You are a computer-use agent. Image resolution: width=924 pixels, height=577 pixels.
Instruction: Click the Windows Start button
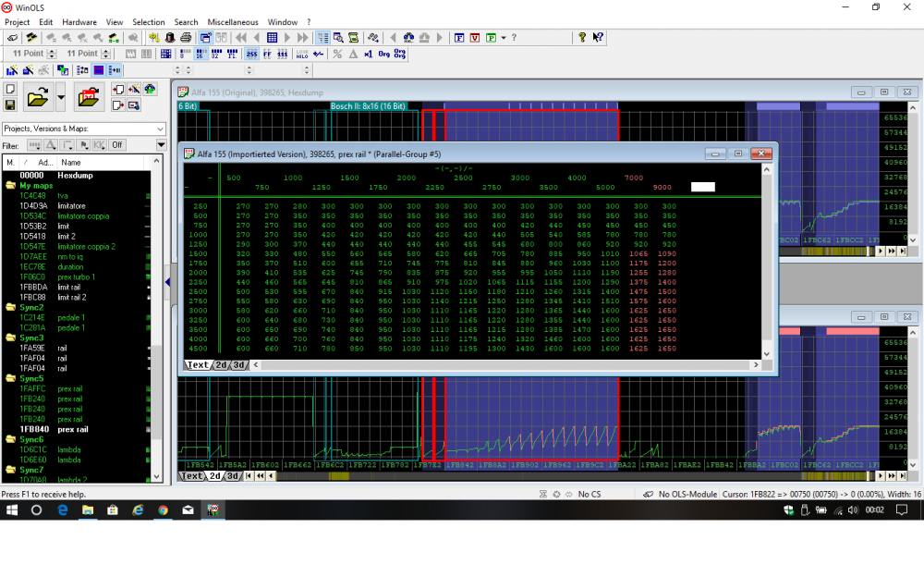tap(12, 510)
